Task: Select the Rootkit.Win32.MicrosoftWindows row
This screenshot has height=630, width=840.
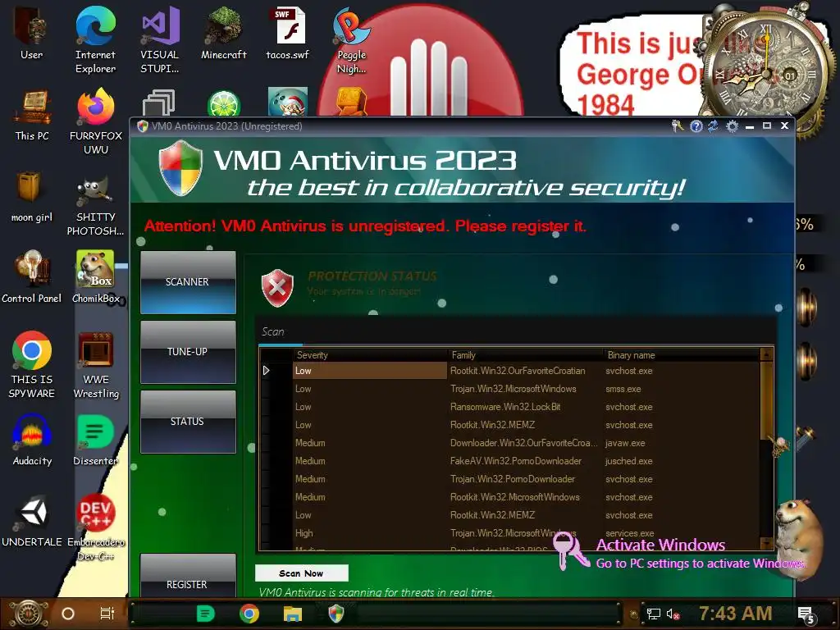Action: 509,497
